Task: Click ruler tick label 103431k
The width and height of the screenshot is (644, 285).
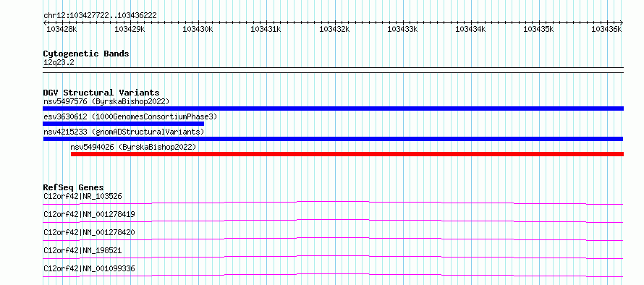Action: pyautogui.click(x=266, y=29)
